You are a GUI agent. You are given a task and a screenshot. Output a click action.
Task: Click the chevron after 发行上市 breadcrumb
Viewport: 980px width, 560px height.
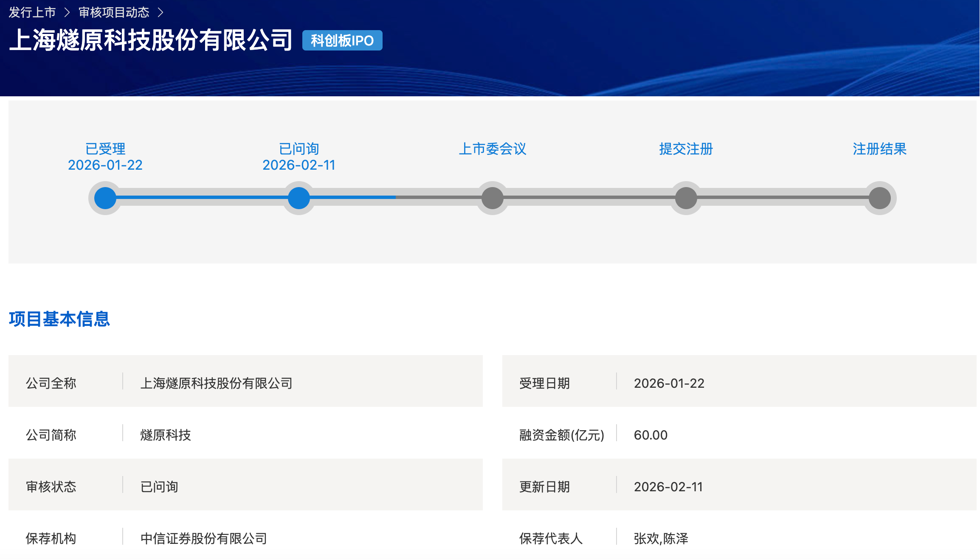click(x=67, y=13)
